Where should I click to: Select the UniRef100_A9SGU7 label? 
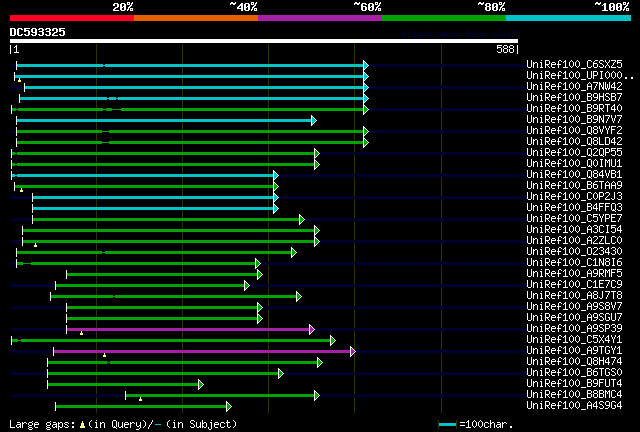coord(574,318)
